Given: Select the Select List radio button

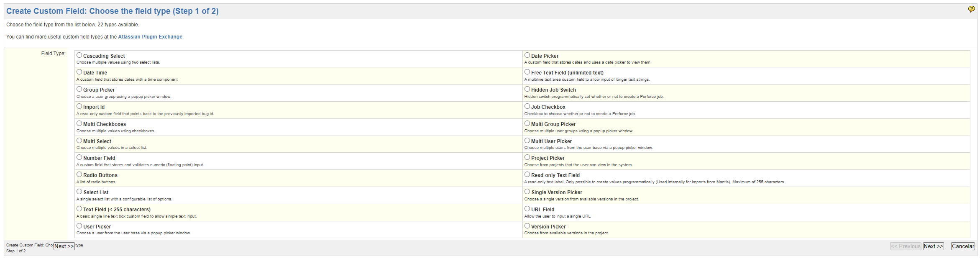Looking at the screenshot, I should pos(79,192).
